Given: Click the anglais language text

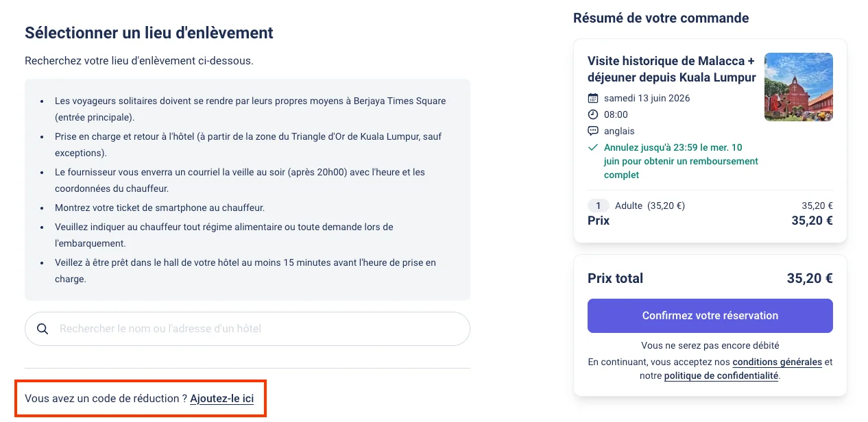Looking at the screenshot, I should 619,131.
